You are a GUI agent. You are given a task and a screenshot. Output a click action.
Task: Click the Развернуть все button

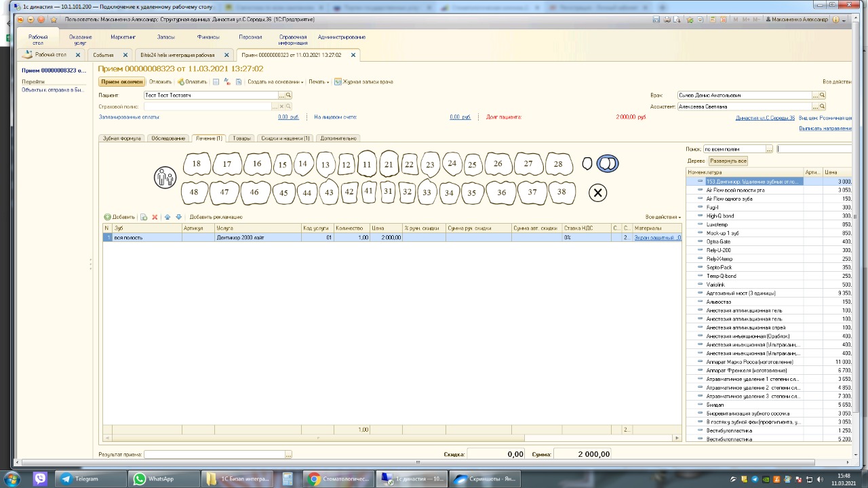coord(728,161)
